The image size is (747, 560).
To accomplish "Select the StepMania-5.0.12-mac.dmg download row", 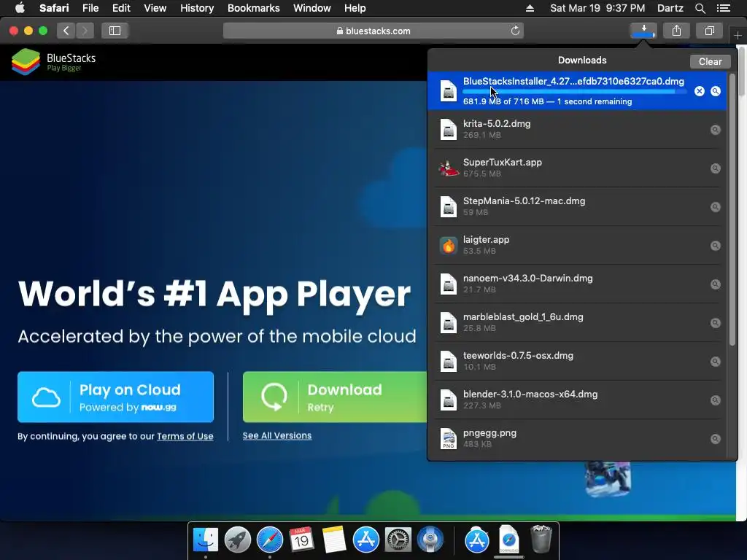I will (578, 206).
